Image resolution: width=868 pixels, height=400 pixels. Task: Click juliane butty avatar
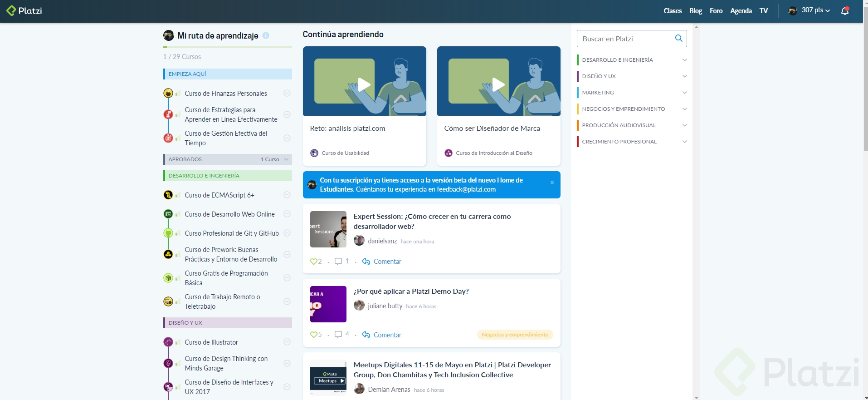click(359, 306)
